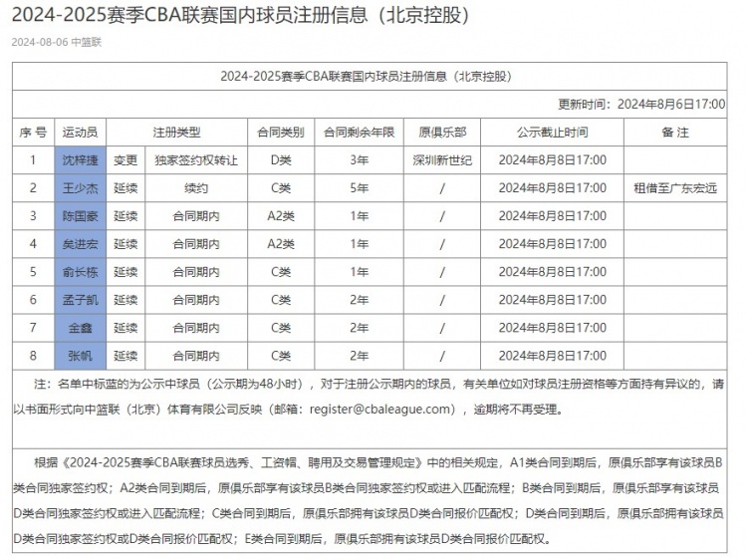
Task: Select player name 金鑫
Action: coord(80,328)
